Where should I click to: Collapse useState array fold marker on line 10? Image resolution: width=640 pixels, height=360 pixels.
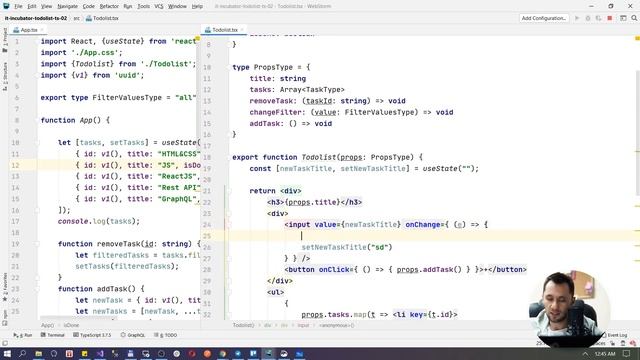tap(37, 142)
